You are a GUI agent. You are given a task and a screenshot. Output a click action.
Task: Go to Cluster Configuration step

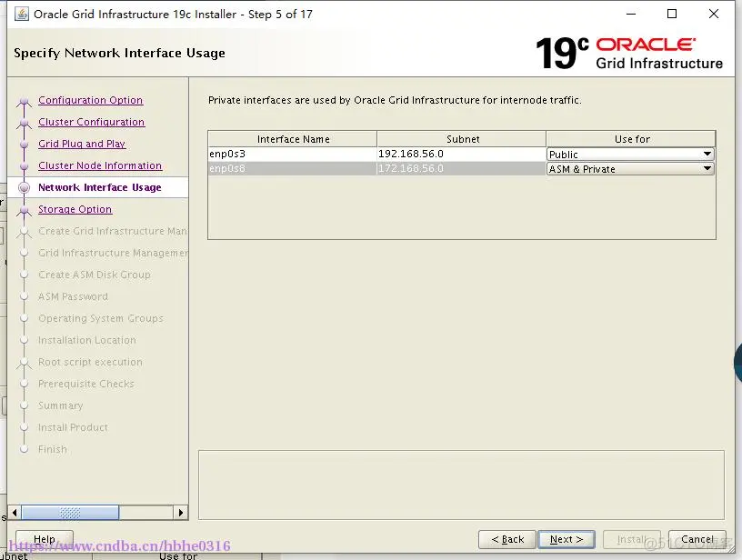[x=91, y=122]
